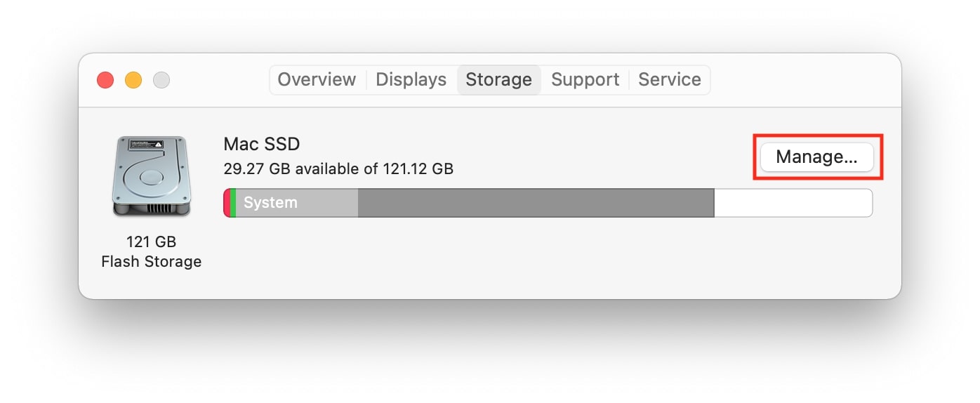The image size is (980, 403).
Task: Click the dark gray storage bar segment
Action: [536, 203]
